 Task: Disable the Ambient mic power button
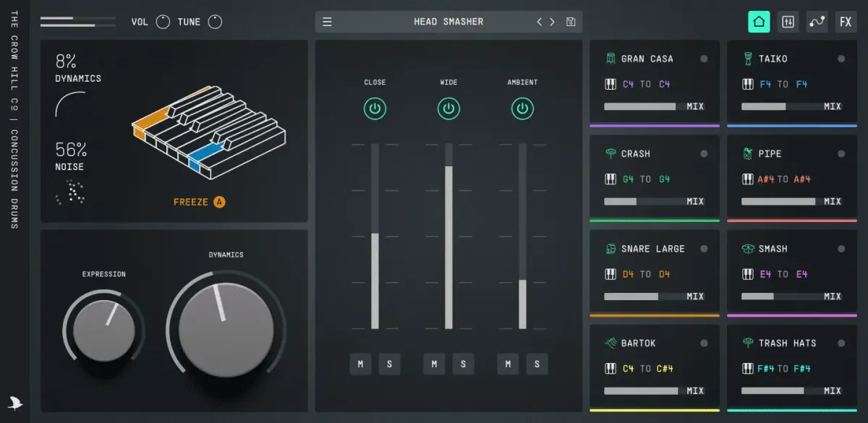pos(522,109)
